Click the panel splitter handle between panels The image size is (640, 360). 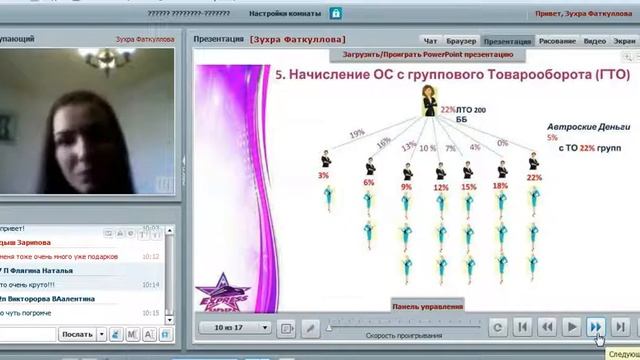coord(183,171)
